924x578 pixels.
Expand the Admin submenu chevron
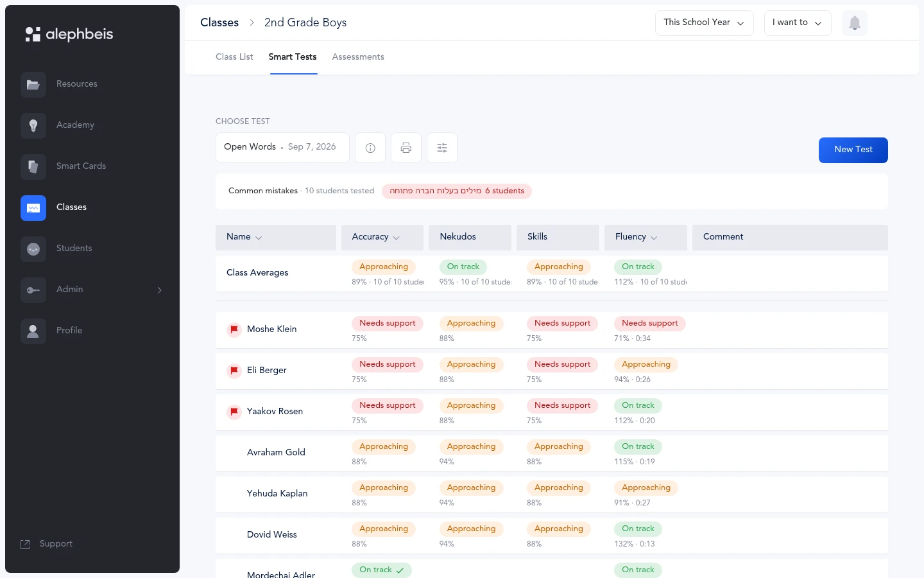click(160, 290)
